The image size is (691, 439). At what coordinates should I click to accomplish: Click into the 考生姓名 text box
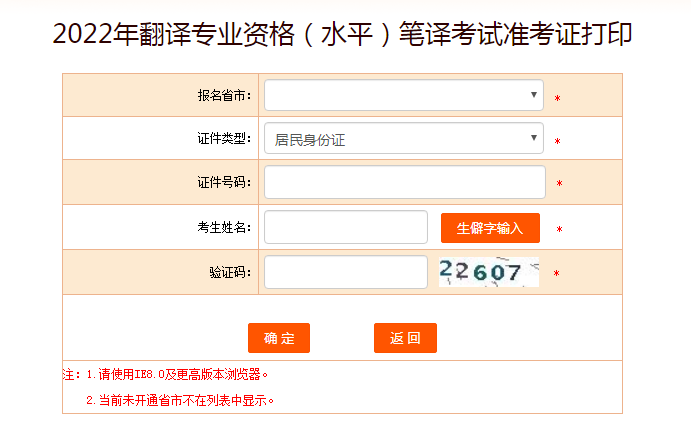pos(346,227)
